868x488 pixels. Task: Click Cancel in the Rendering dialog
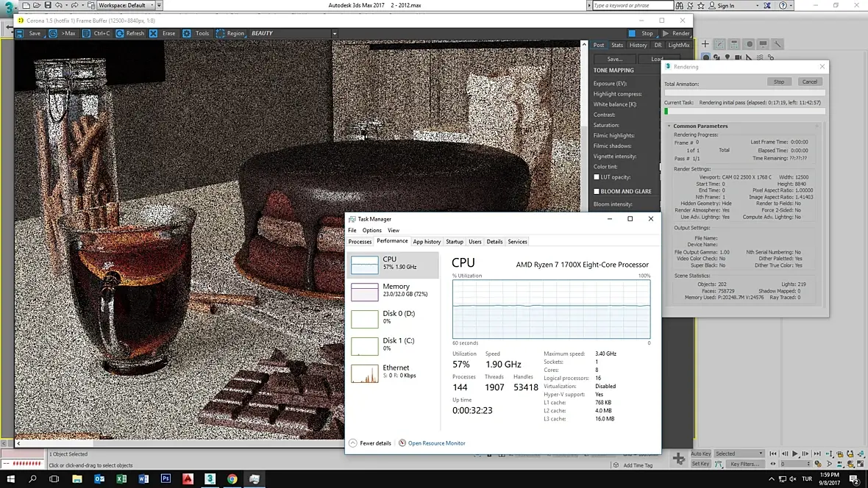[809, 82]
